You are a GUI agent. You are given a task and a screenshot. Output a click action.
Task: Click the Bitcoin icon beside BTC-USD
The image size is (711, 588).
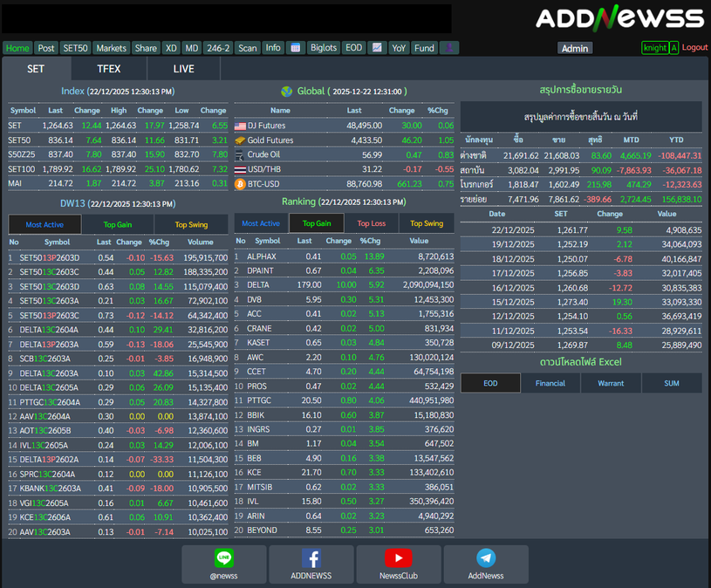[241, 184]
